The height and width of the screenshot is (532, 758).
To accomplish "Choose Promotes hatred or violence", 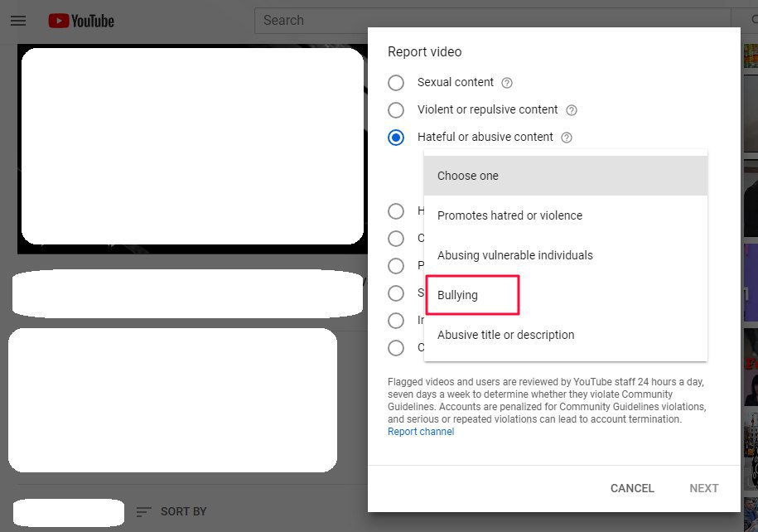I will [509, 215].
